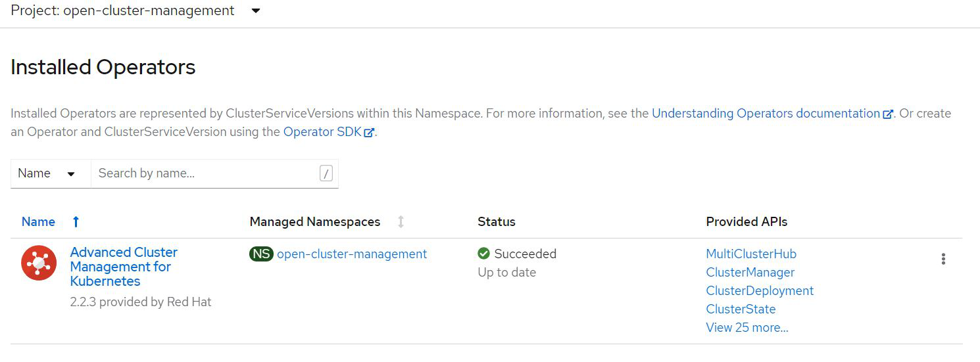Screen dimensions: 980x362
Task: Sort table by Name column header
Action: coord(38,222)
